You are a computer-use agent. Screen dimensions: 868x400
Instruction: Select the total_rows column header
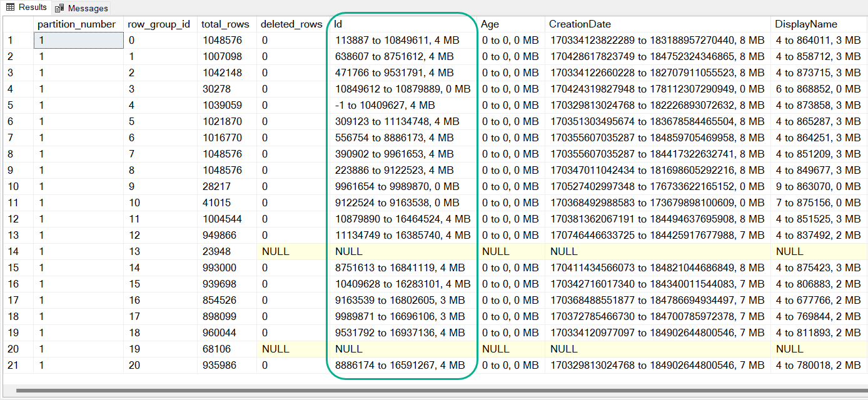[226, 24]
